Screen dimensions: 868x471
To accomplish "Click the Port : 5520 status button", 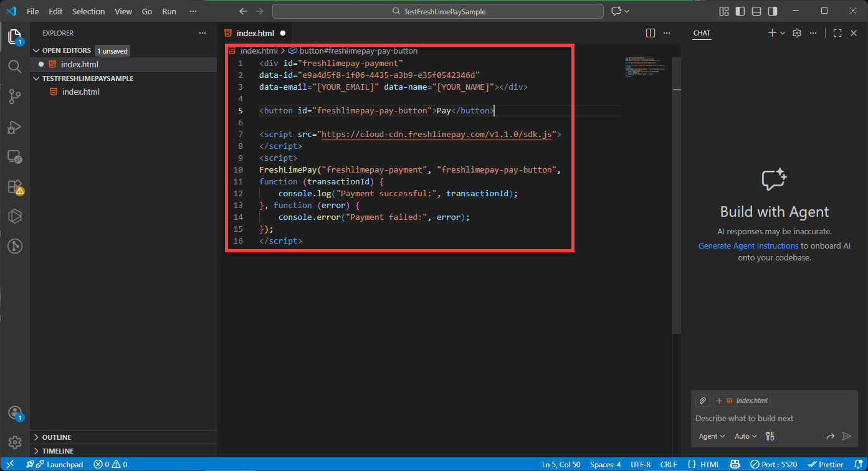I will point(773,464).
